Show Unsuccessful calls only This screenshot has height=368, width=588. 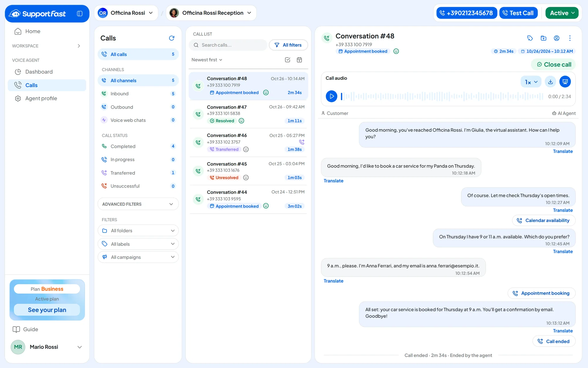click(138, 186)
